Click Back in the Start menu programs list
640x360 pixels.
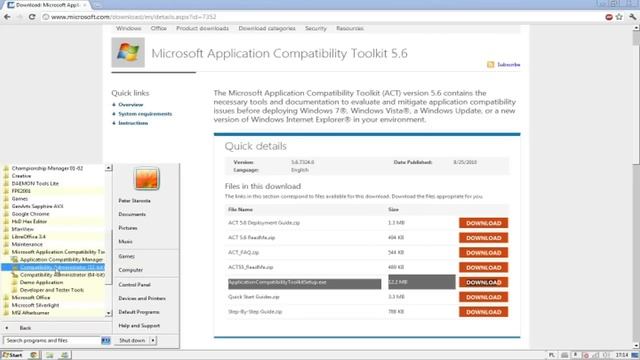(25, 328)
